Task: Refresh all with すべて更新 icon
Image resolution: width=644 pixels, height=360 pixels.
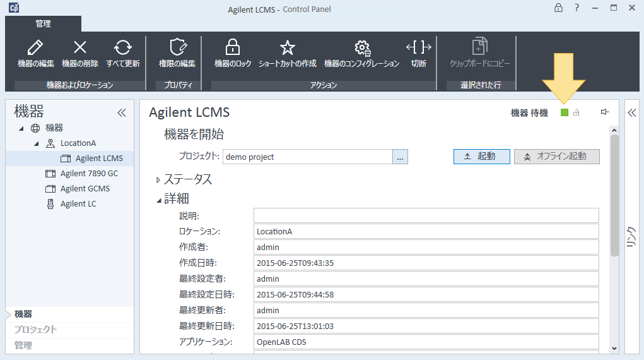Action: (x=123, y=47)
